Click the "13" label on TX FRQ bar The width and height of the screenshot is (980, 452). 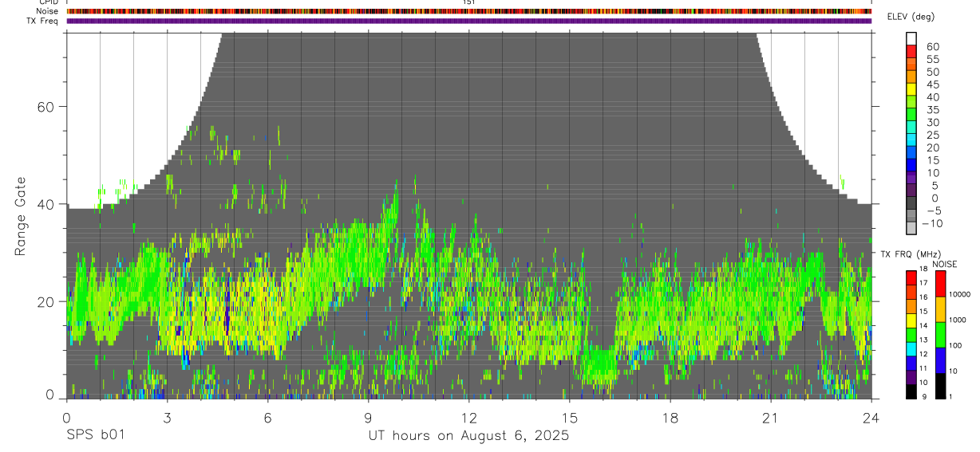pyautogui.click(x=924, y=340)
